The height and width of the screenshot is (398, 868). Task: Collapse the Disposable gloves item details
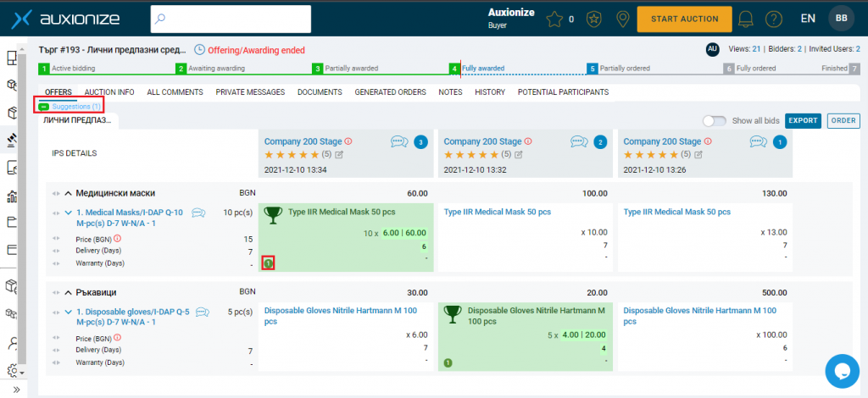click(68, 312)
